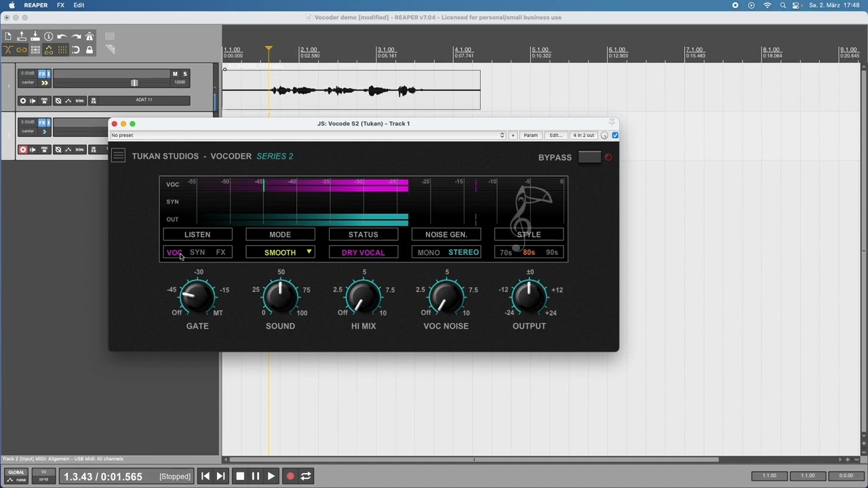Open track 1 routing arrows button

click(x=45, y=83)
